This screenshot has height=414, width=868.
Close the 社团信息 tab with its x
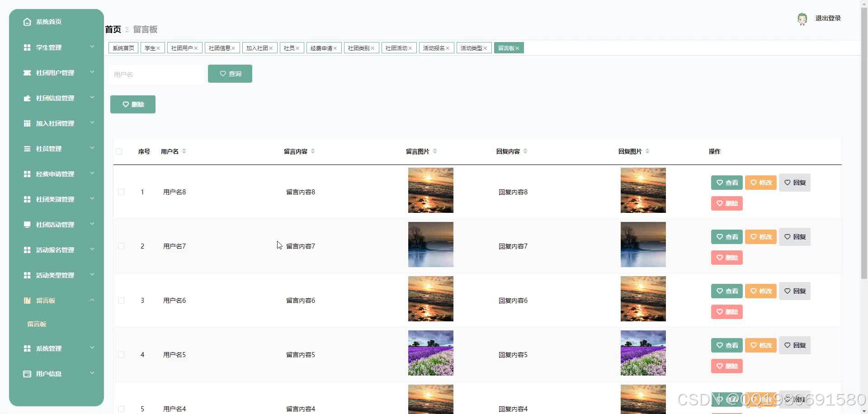[233, 48]
